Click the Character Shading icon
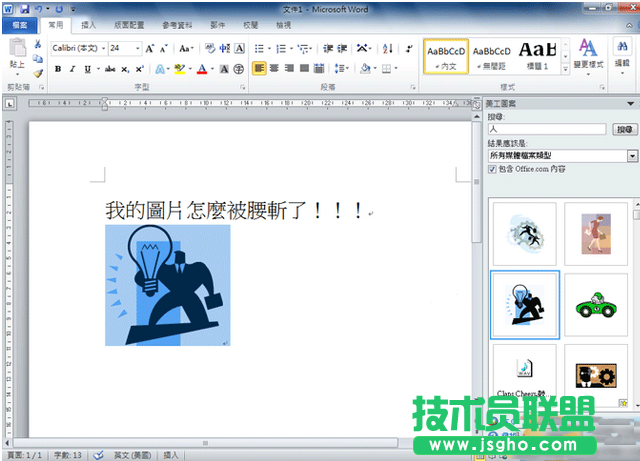Screen dimensions: 640x461 [x=224, y=69]
